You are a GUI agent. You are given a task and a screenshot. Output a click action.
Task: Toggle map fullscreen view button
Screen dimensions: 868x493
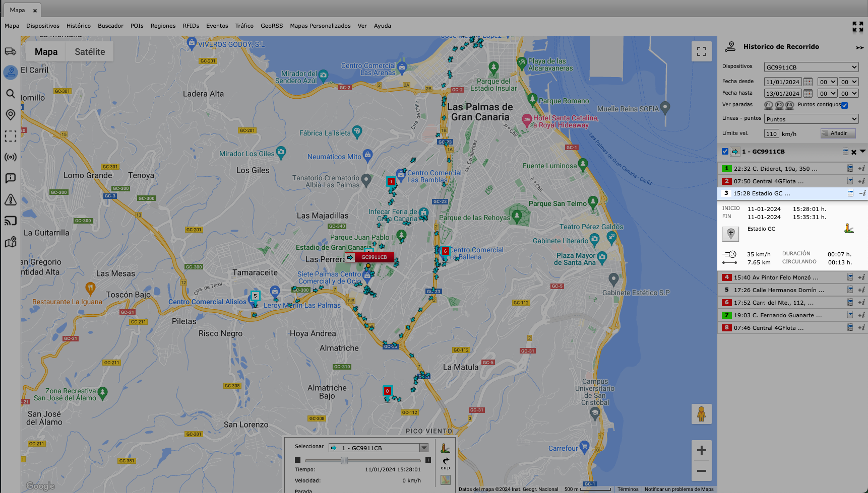[x=702, y=51]
